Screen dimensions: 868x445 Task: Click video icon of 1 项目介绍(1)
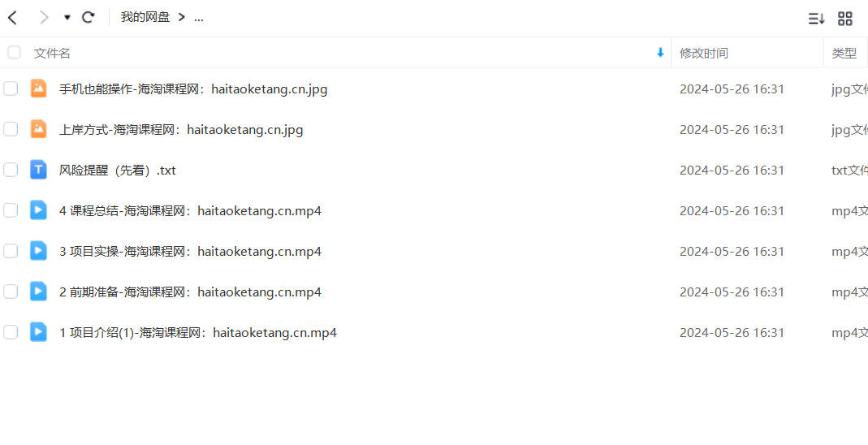coord(38,331)
